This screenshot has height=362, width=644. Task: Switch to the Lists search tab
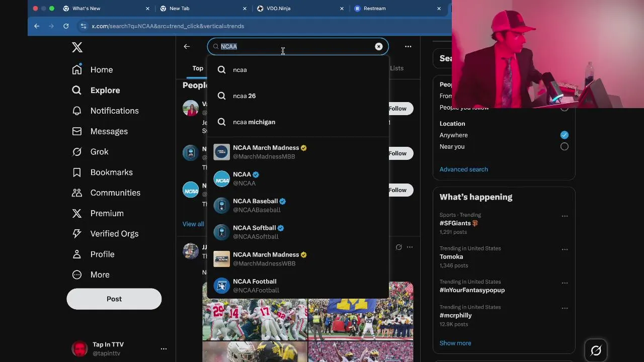coord(397,68)
